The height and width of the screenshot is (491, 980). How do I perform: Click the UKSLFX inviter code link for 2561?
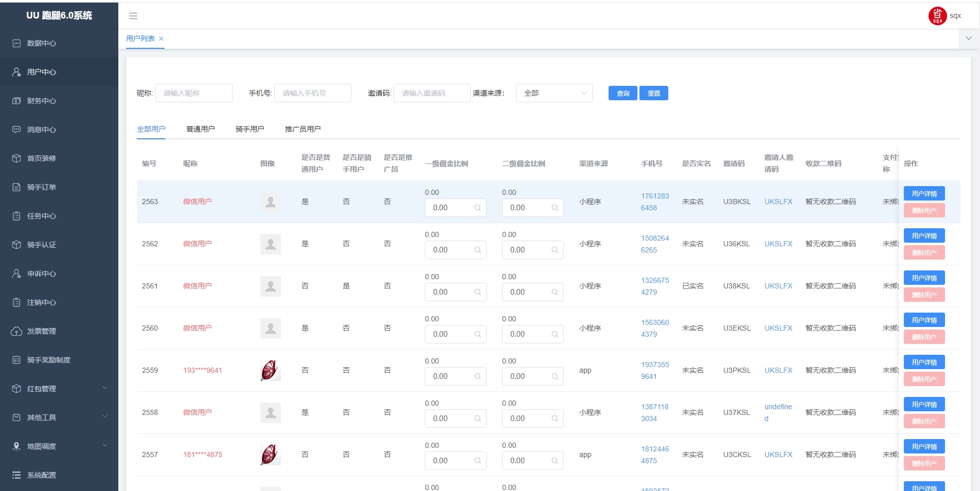778,286
